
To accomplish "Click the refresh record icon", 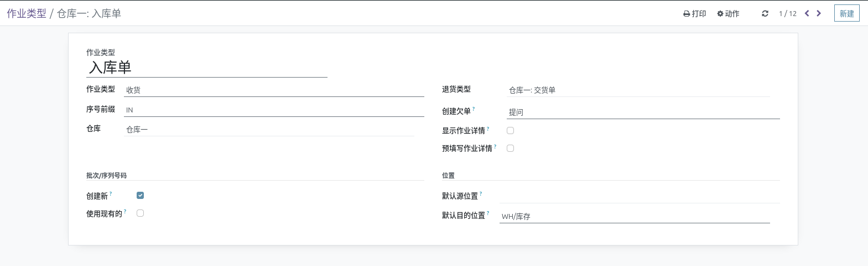I will pyautogui.click(x=765, y=14).
